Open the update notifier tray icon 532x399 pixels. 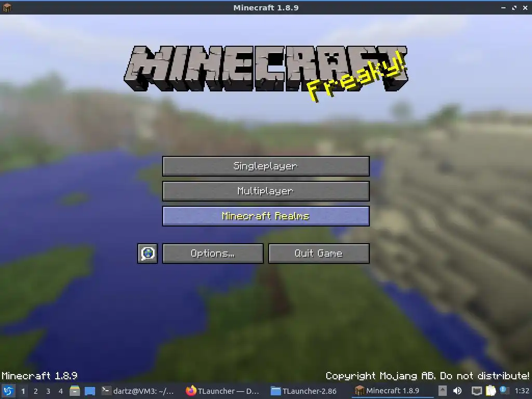(x=504, y=390)
